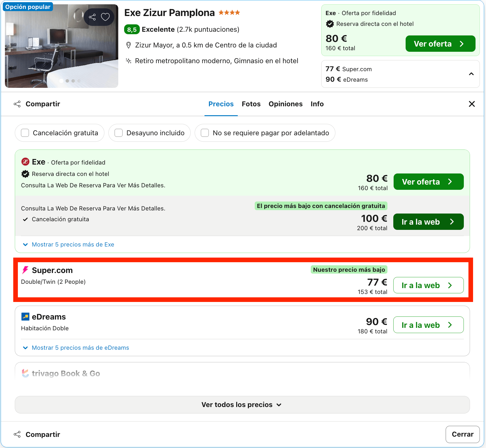This screenshot has height=448, width=486.
Task: Open the hotel room photo thumbnail
Action: click(x=62, y=46)
